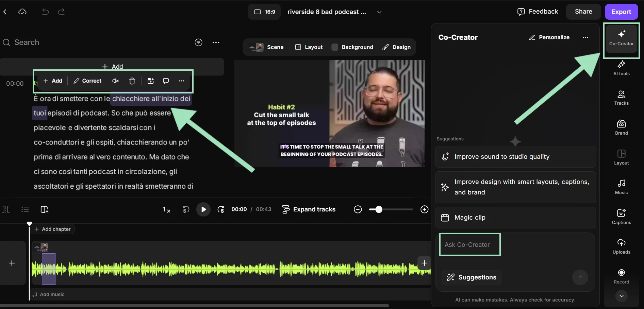
Task: Click the timeline zoom slider handle
Action: (379, 209)
